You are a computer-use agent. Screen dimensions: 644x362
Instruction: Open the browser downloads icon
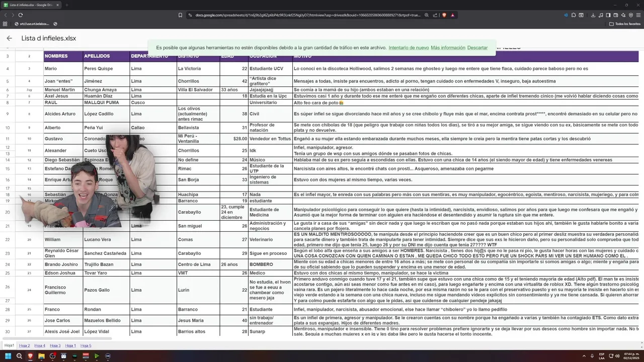[593, 15]
